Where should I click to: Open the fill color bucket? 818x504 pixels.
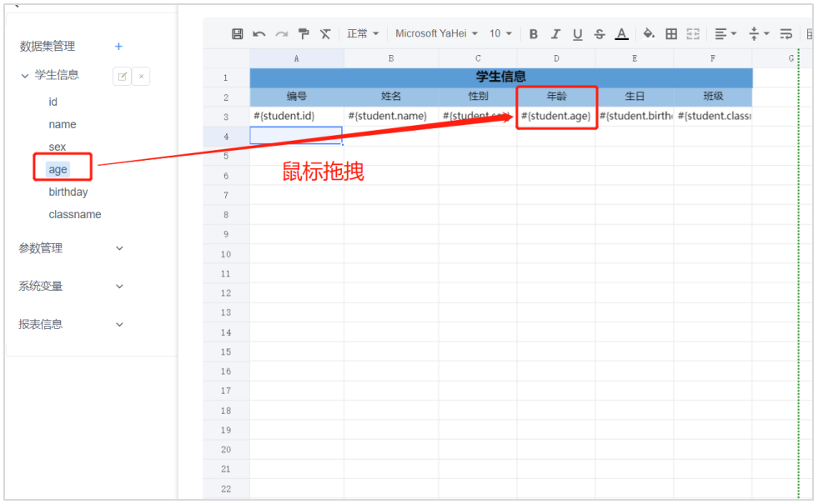[649, 34]
